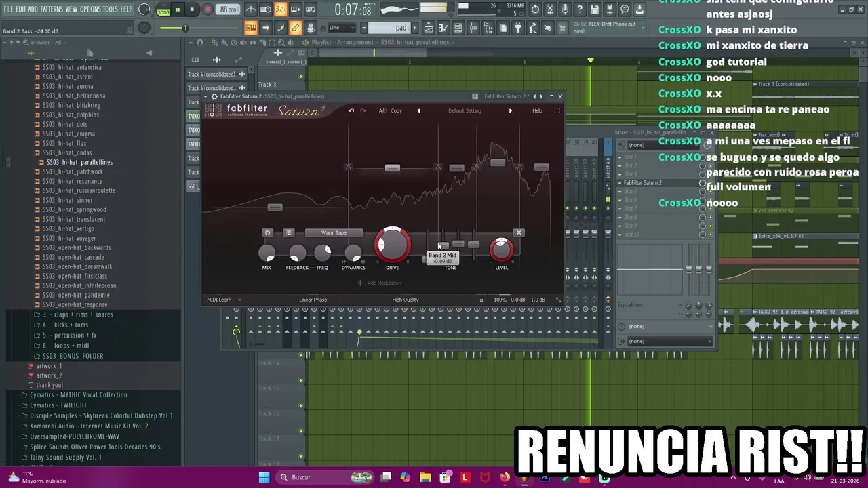
Task: Click the MIX knob in Saturn
Action: pos(267,253)
